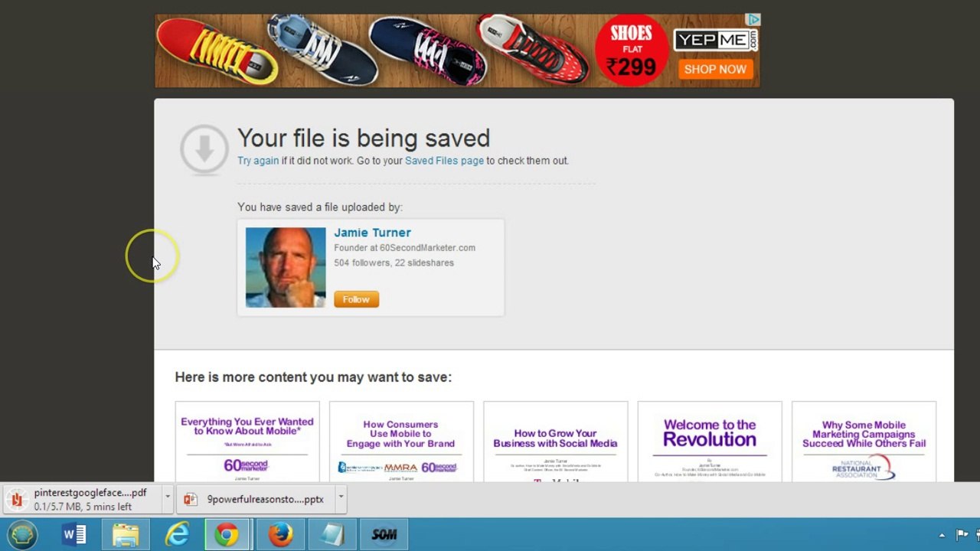Click the download arrow circle icon
Viewport: 980px width, 551px height.
pyautogui.click(x=204, y=150)
